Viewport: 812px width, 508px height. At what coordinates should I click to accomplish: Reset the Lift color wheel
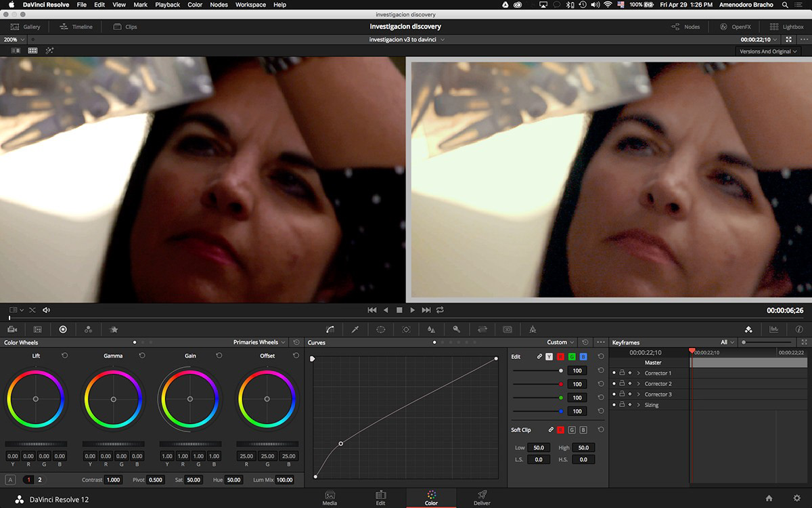(x=65, y=355)
